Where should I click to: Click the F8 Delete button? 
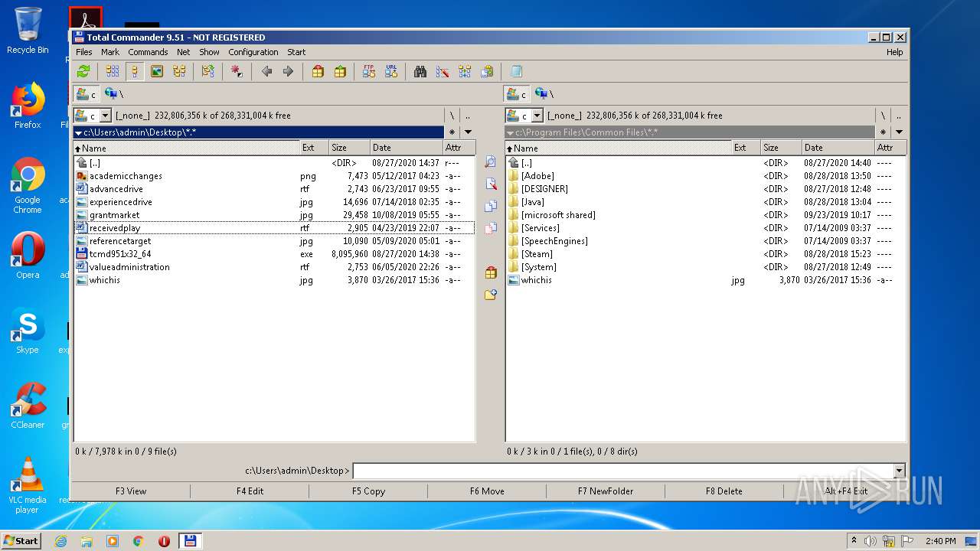724,491
